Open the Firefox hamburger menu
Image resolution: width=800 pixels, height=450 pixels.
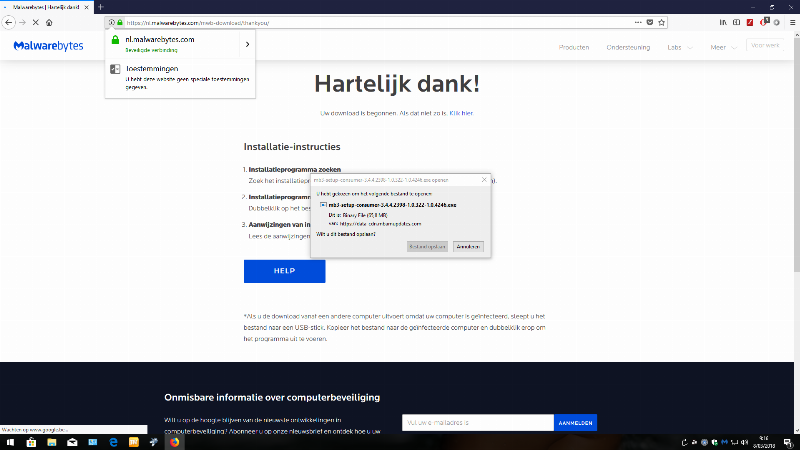[x=792, y=22]
